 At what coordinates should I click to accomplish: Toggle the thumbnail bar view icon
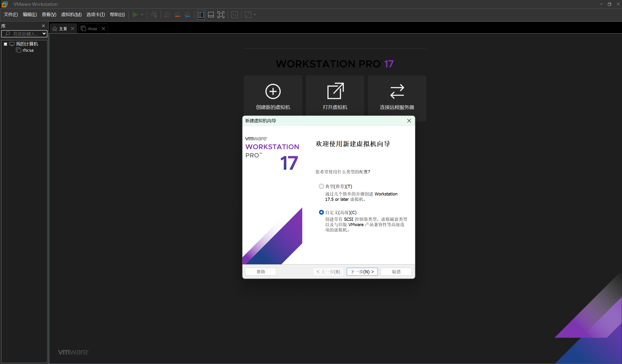211,15
